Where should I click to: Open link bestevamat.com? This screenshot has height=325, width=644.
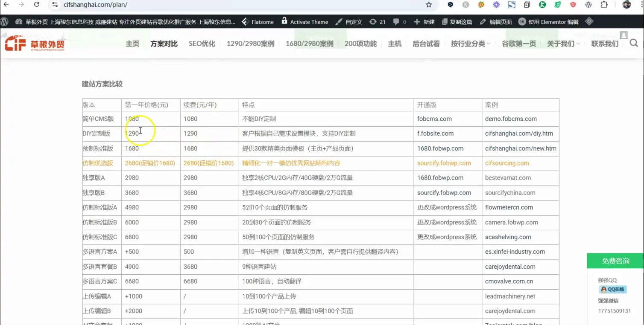tap(508, 178)
